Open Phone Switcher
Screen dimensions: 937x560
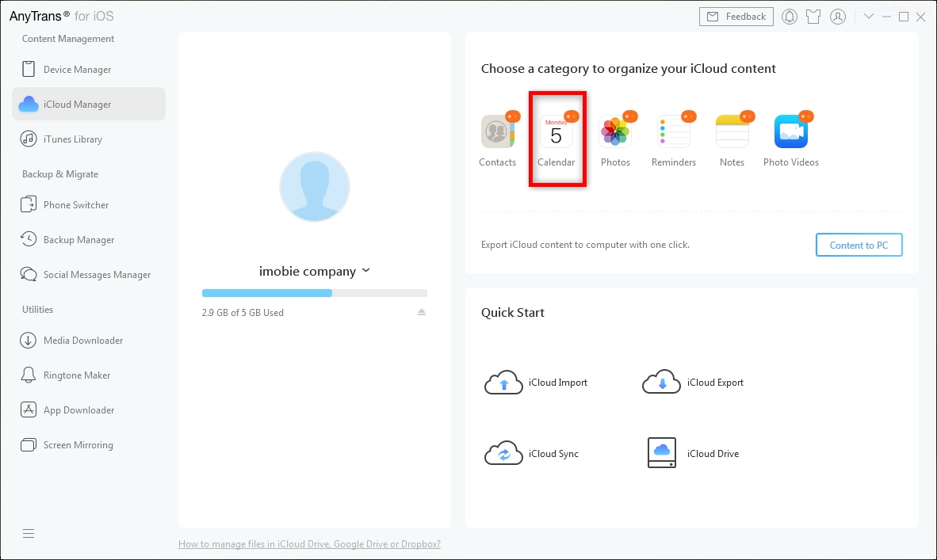tap(89, 205)
